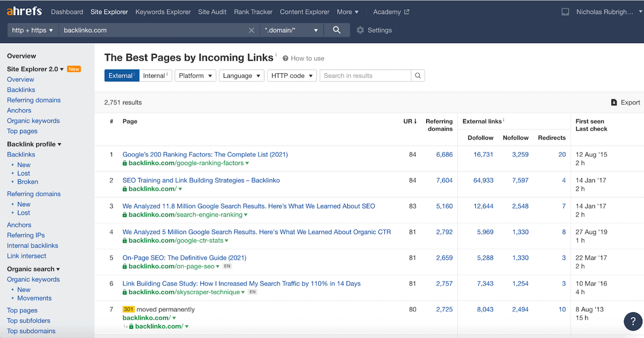The width and height of the screenshot is (644, 338).
Task: Open the More menu in top navigation
Action: 348,12
